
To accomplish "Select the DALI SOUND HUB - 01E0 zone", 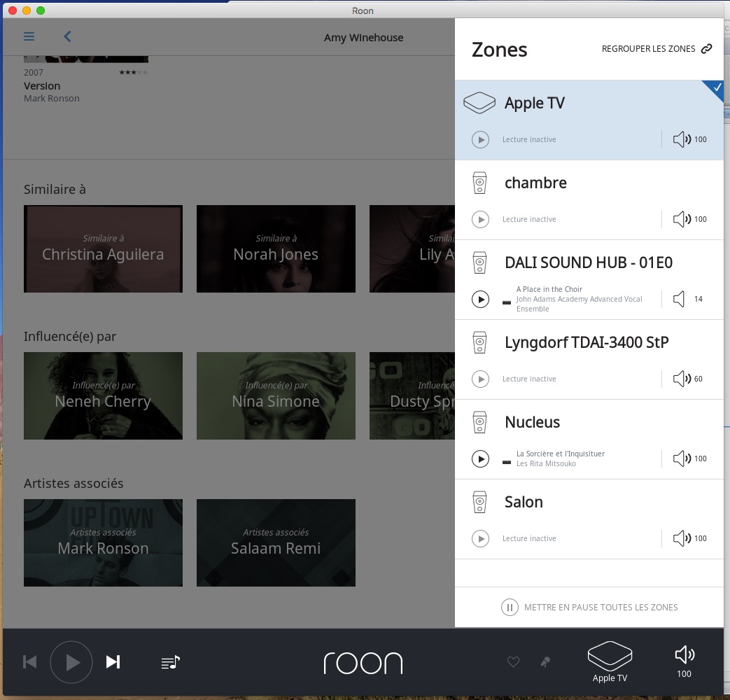I will (589, 280).
